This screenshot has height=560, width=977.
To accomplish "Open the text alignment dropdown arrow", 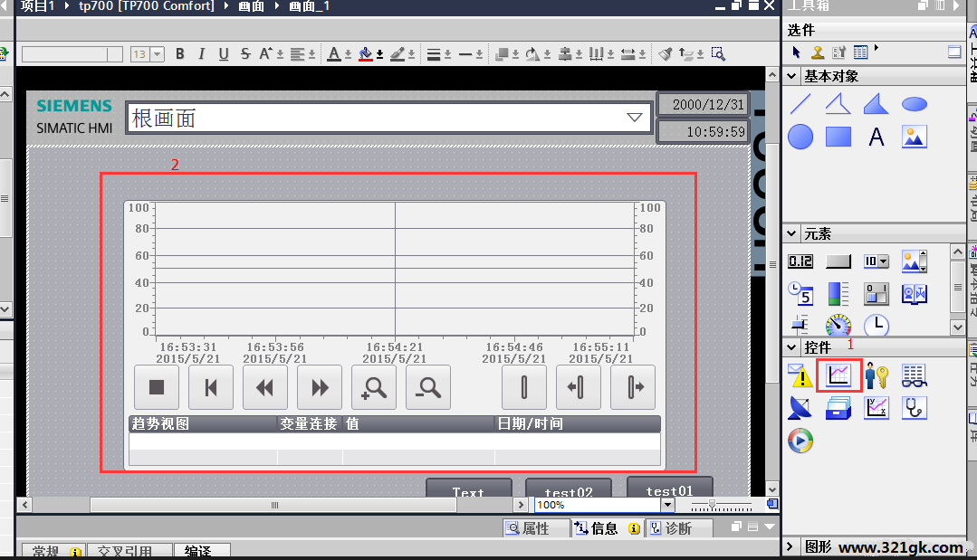I will click(312, 55).
